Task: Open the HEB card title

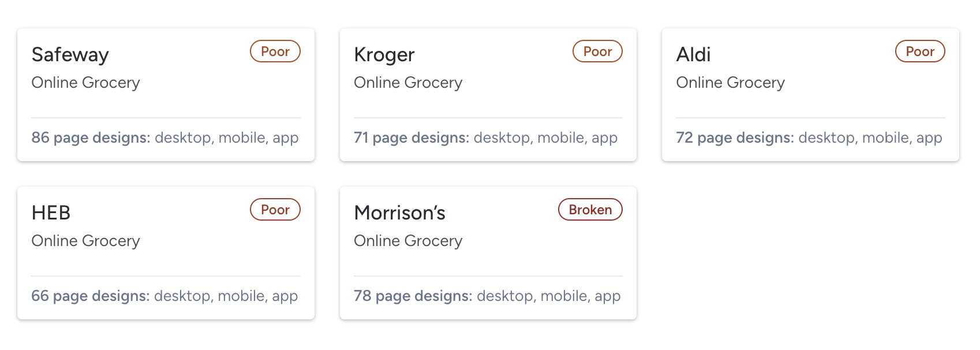Action: (x=51, y=213)
